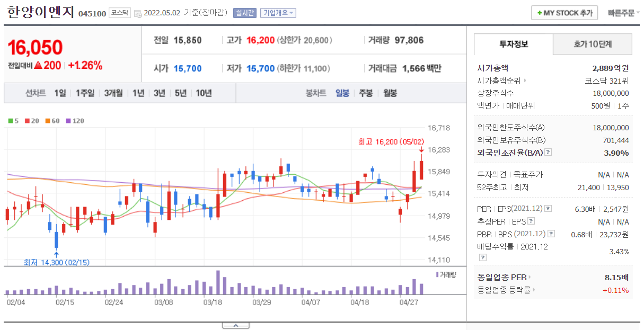Click the 고가 value 16,200

260,40
